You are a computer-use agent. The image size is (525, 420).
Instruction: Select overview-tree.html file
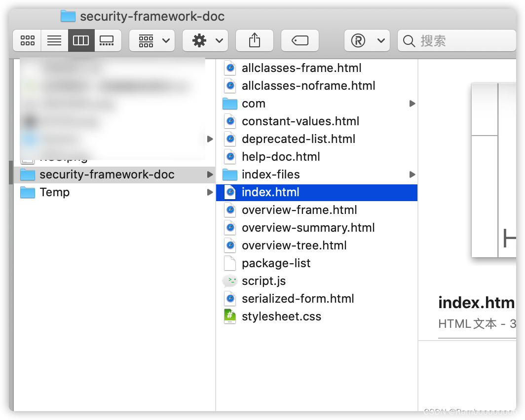point(316,245)
